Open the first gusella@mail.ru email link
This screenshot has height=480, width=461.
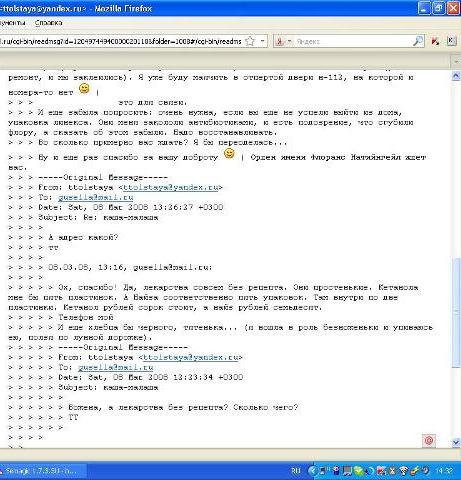click(x=96, y=197)
